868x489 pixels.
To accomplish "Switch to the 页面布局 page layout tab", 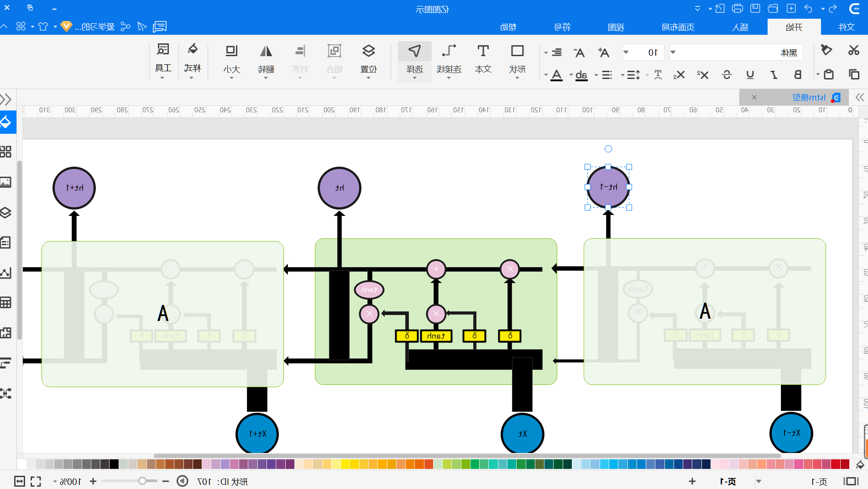I will tap(678, 27).
